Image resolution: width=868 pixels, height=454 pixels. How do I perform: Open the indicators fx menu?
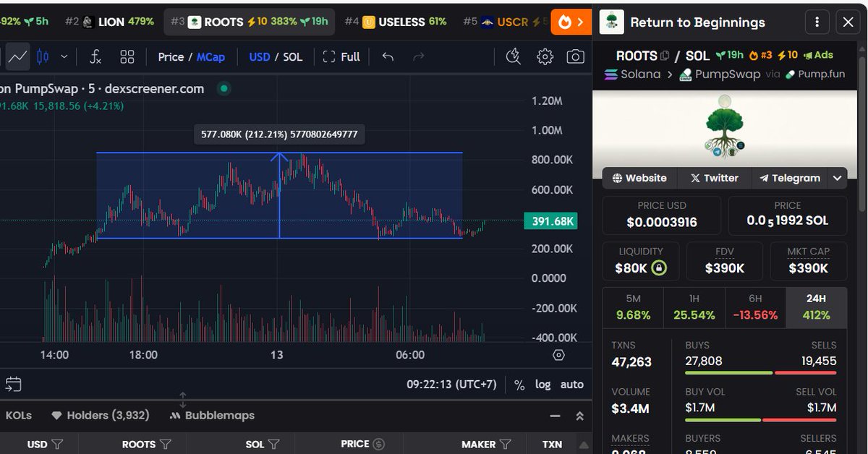pyautogui.click(x=95, y=56)
